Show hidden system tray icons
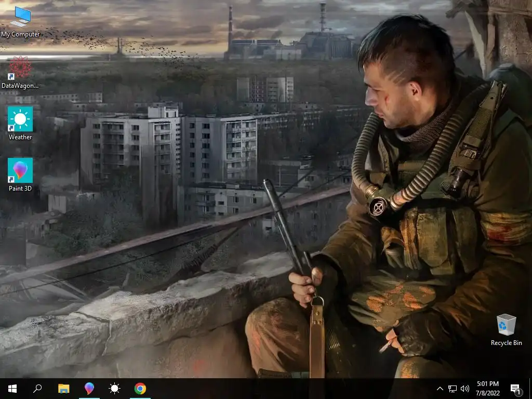The height and width of the screenshot is (399, 532). (x=440, y=389)
